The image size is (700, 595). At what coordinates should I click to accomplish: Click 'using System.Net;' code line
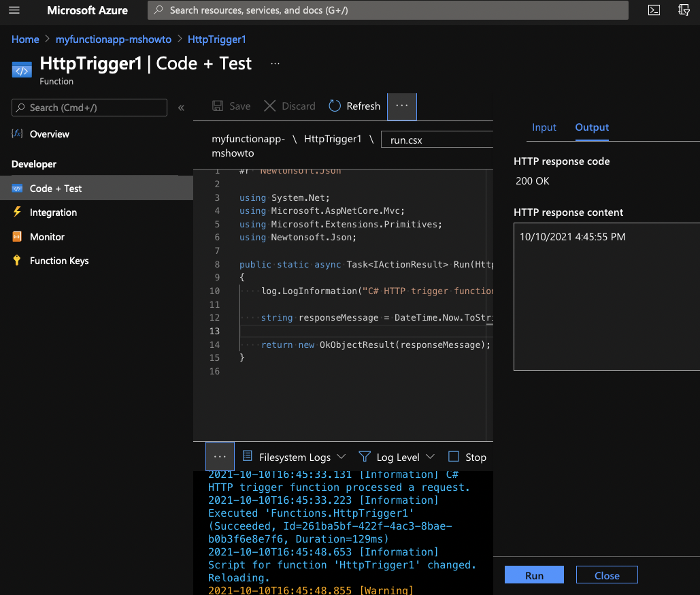pos(284,197)
